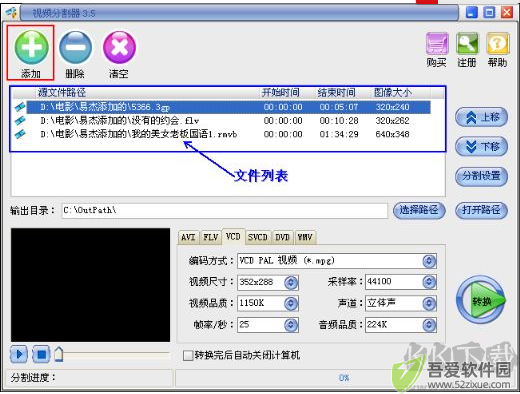Click the preview play button
This screenshot has height=394, width=520.
point(19,354)
